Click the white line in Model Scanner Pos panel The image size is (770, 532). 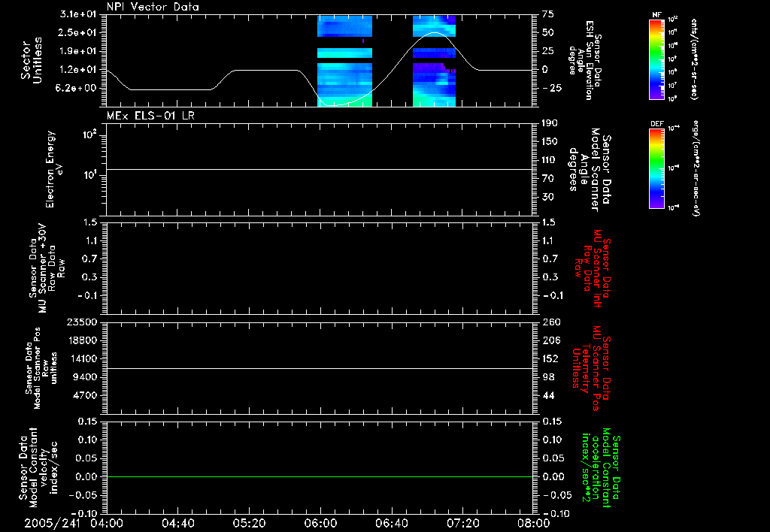(x=320, y=368)
